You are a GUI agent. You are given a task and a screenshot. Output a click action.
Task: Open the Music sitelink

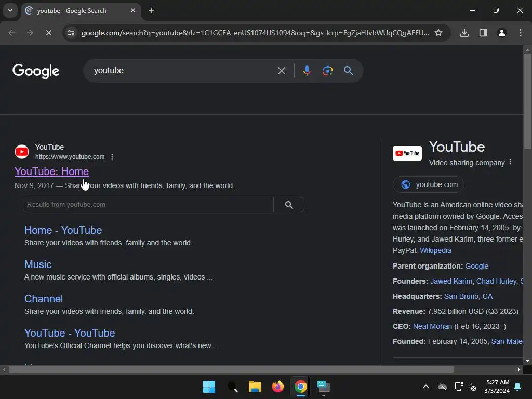38,264
